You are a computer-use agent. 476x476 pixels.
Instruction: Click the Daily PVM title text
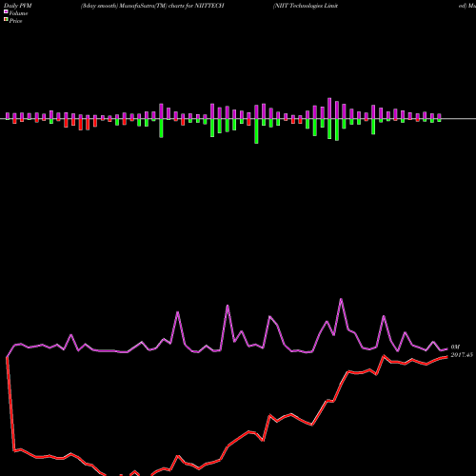(18, 6)
